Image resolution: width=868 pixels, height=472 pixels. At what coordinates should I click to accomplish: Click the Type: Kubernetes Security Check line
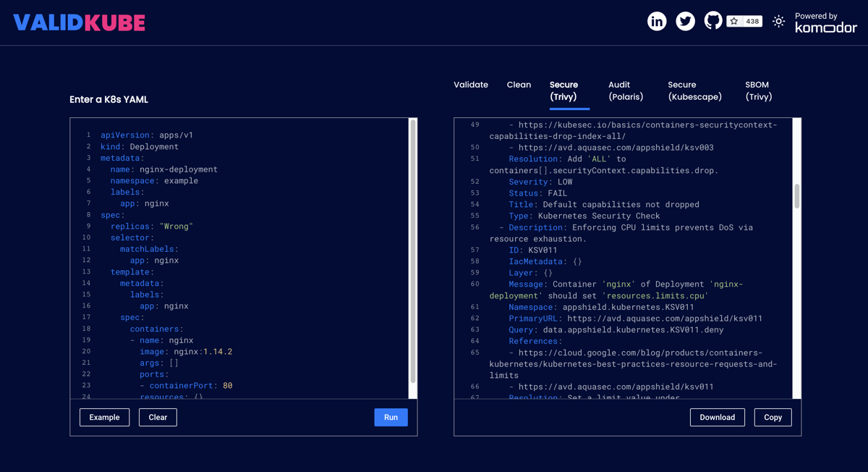tap(584, 216)
